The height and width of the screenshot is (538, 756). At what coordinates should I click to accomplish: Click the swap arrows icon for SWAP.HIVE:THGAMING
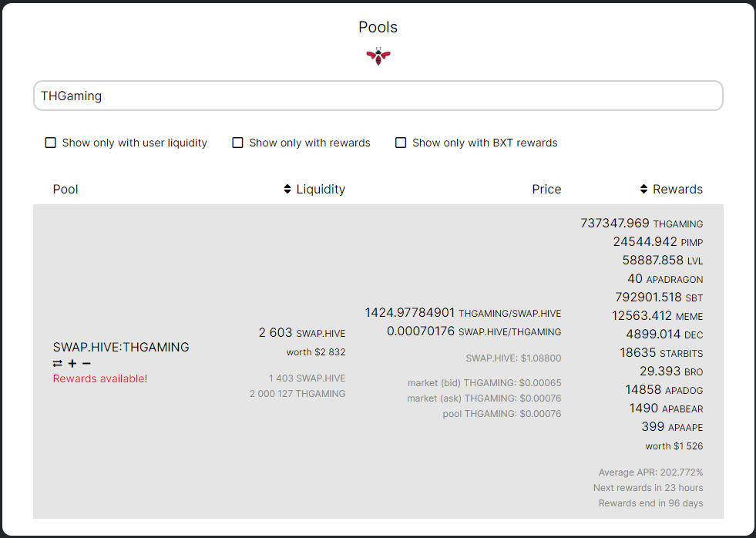point(58,363)
